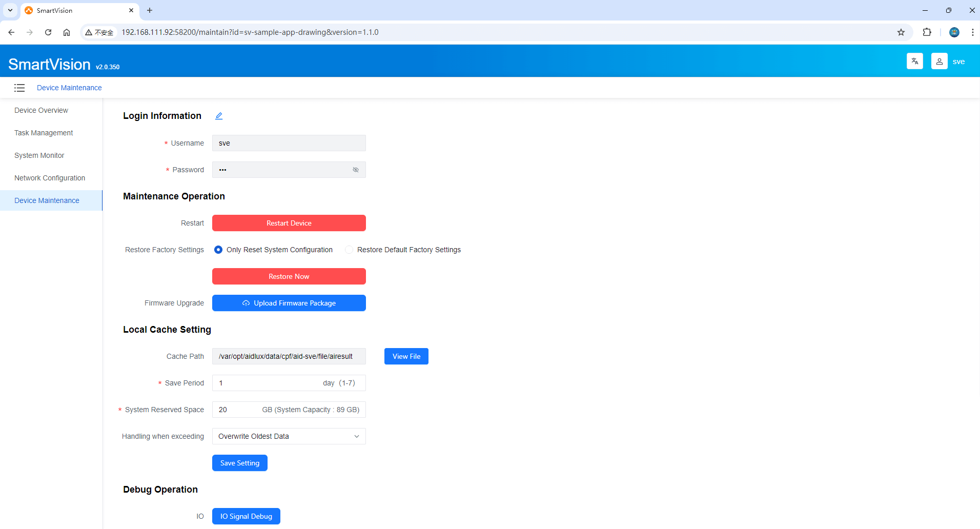The image size is (980, 529).
Task: Open the sve user avatar icon
Action: click(940, 62)
